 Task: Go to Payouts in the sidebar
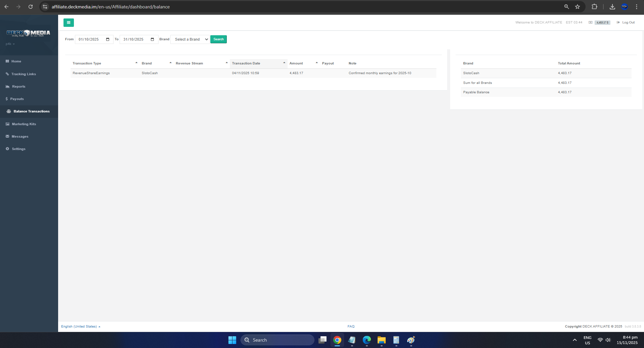click(17, 99)
